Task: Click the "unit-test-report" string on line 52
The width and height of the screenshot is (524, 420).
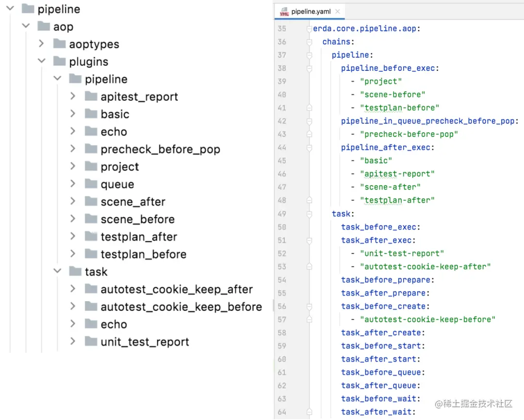Action: 402,254
